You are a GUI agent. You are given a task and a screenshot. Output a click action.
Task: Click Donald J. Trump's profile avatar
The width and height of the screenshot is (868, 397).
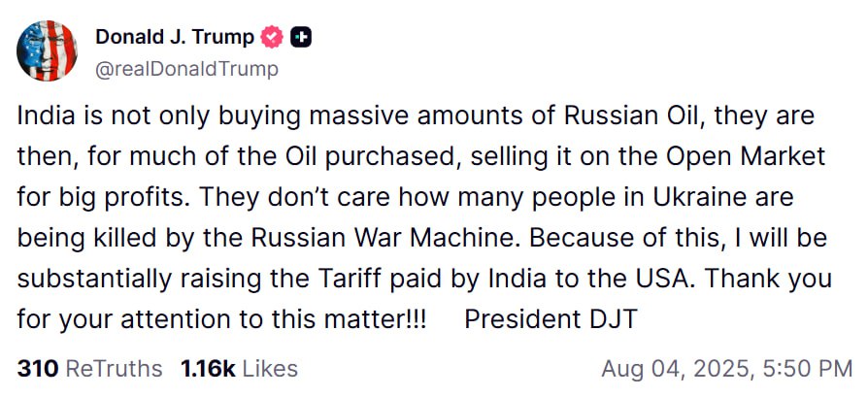48,50
